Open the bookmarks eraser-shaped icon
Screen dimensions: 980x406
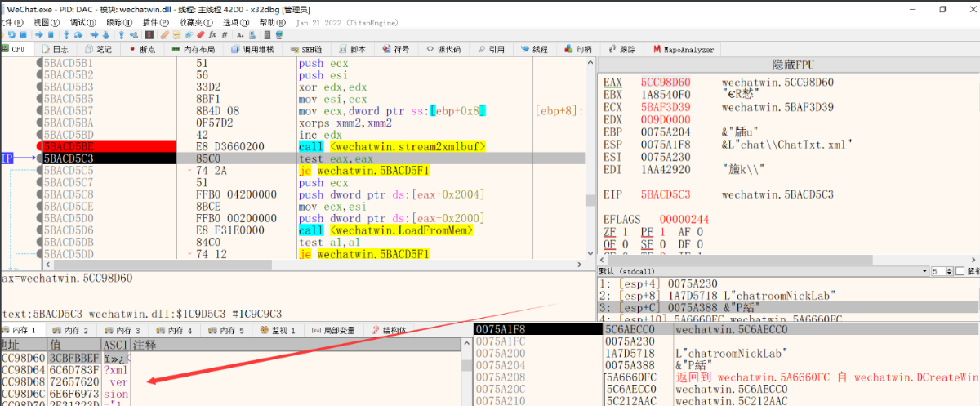[x=200, y=35]
